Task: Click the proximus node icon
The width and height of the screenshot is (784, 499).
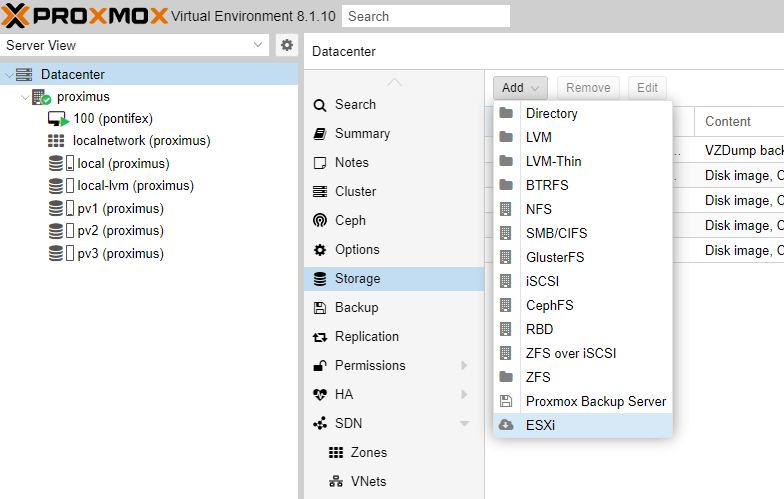Action: (41, 97)
